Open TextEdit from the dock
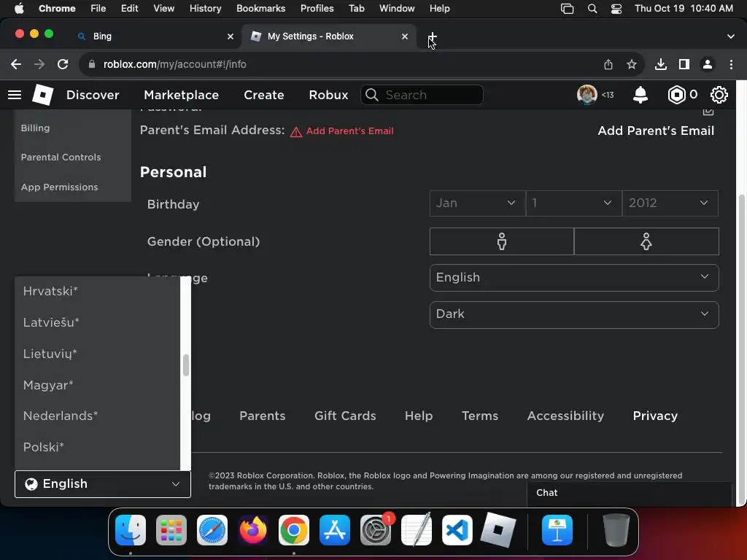 (417, 530)
